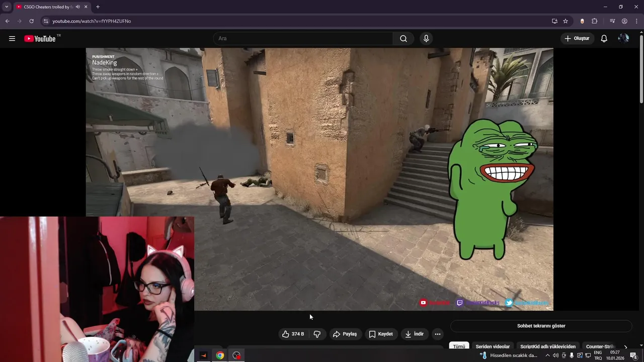The image size is (644, 362).
Task: Open Chrome three-dot menu
Action: (x=636, y=21)
